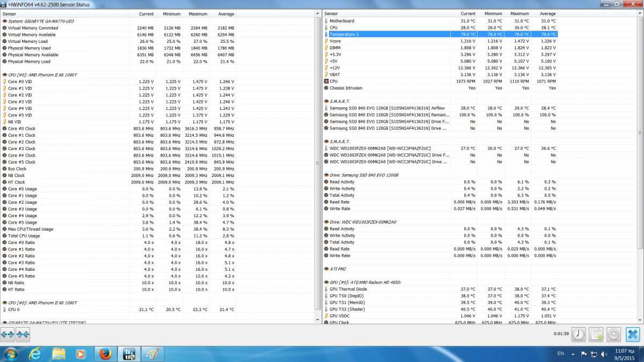
Task: Reset the elapsed time clock button
Action: click(579, 334)
